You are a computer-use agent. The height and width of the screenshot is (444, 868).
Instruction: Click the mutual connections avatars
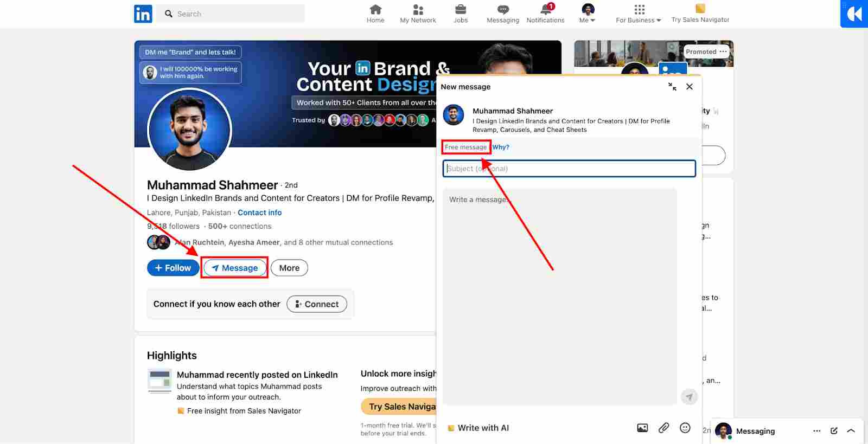tap(159, 242)
